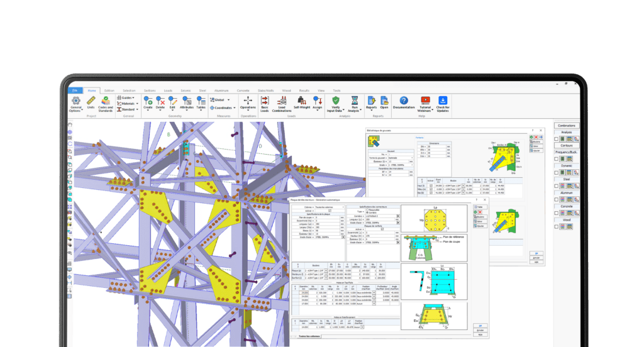The height and width of the screenshot is (347, 644).
Task: Open the File menu
Action: coord(75,91)
